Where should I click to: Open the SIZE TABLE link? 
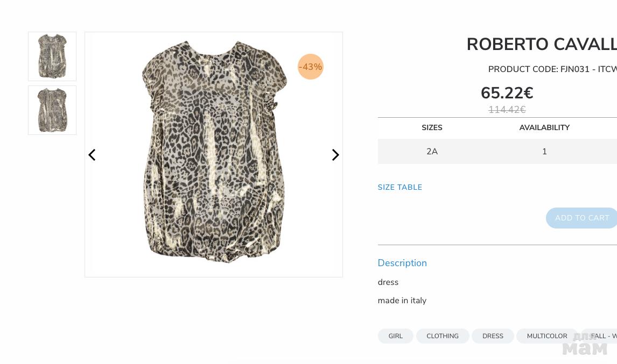pos(399,187)
